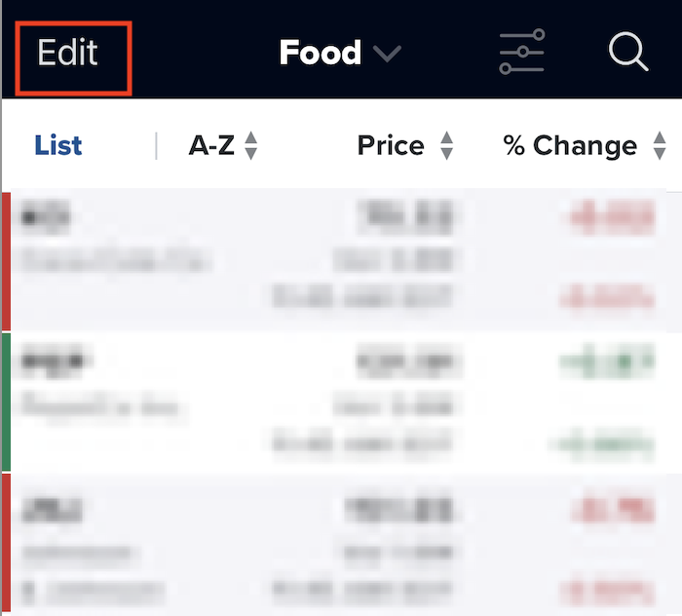Image resolution: width=682 pixels, height=616 pixels.
Task: Click the third row's red percent change
Action: pos(613,509)
